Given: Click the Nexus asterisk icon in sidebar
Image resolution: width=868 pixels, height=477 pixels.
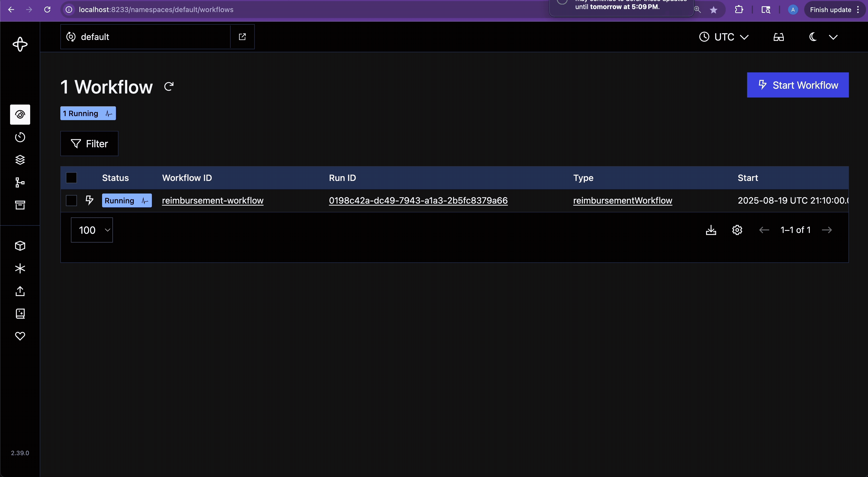Looking at the screenshot, I should click(x=20, y=268).
